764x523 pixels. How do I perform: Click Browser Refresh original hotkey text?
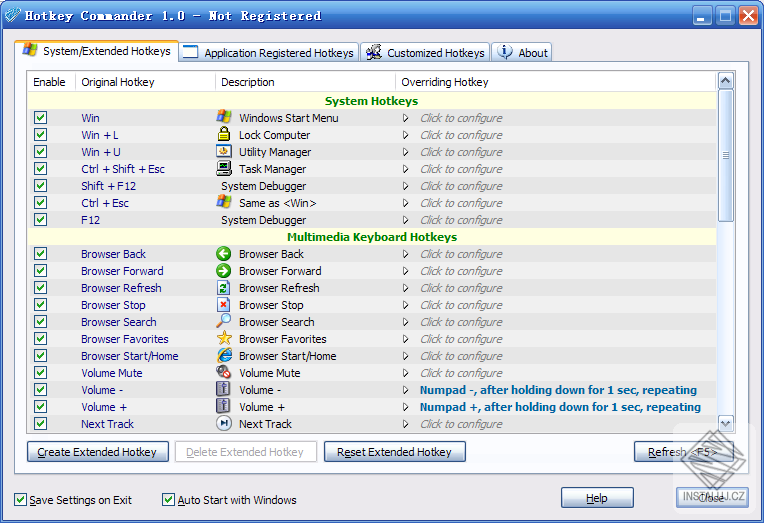point(121,288)
